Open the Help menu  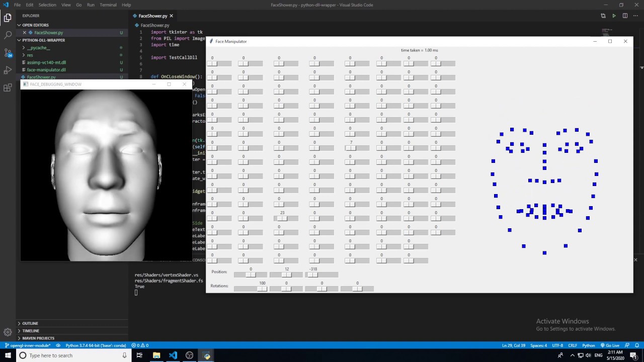126,5
